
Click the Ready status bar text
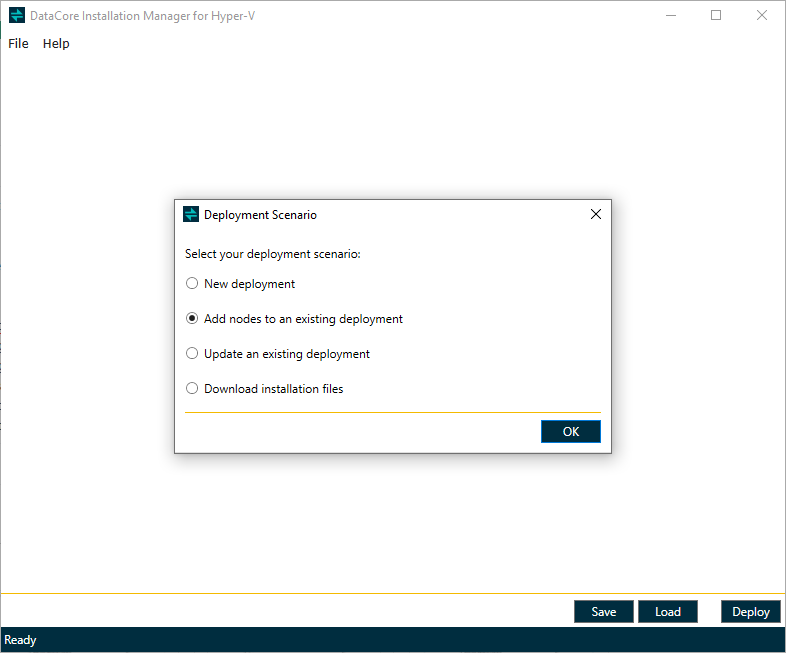21,640
